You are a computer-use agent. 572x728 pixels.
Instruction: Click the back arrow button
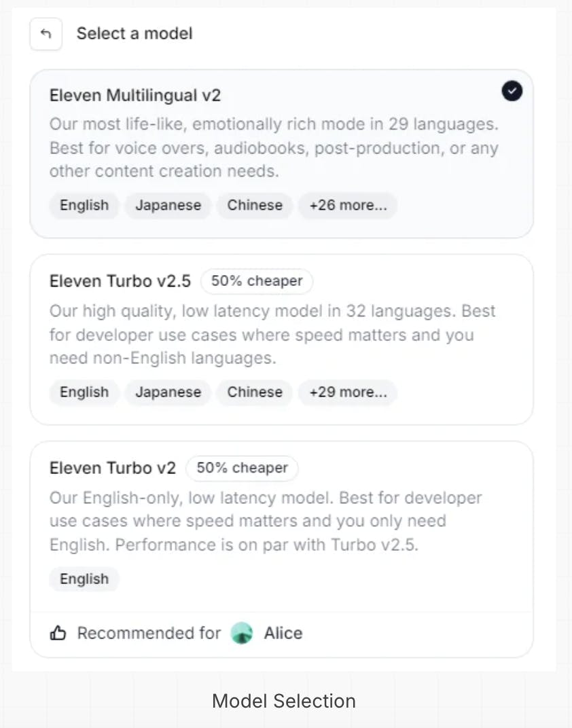click(46, 34)
